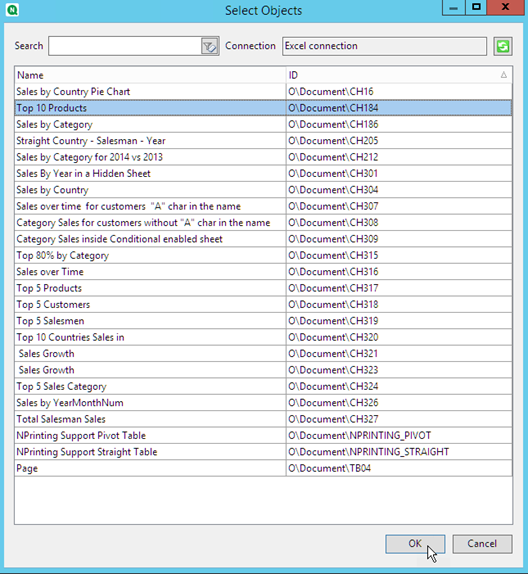The height and width of the screenshot is (574, 528).
Task: Click the Cancel button
Action: pyautogui.click(x=482, y=544)
